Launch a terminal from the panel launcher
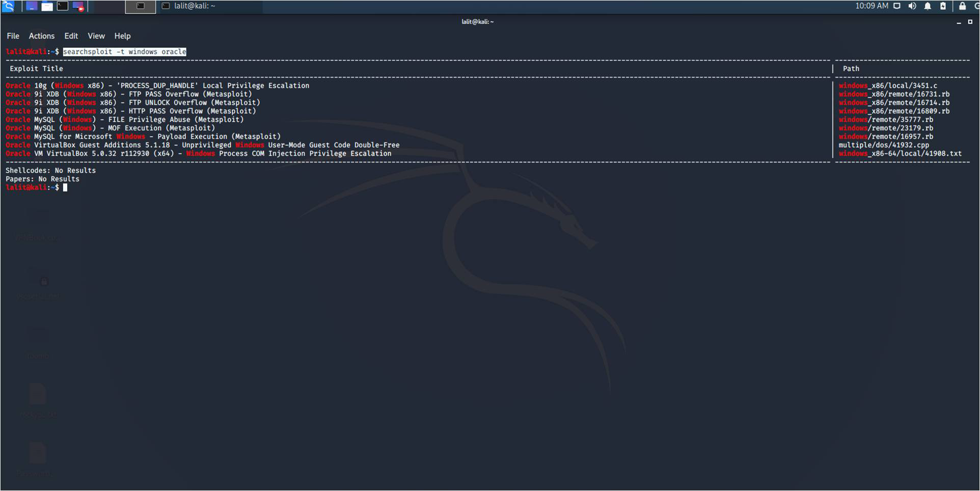 click(63, 7)
